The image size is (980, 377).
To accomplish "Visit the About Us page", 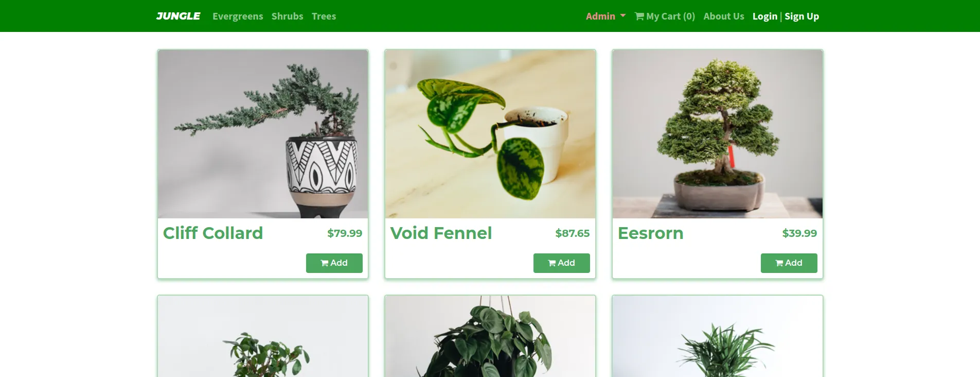I will (x=724, y=16).
